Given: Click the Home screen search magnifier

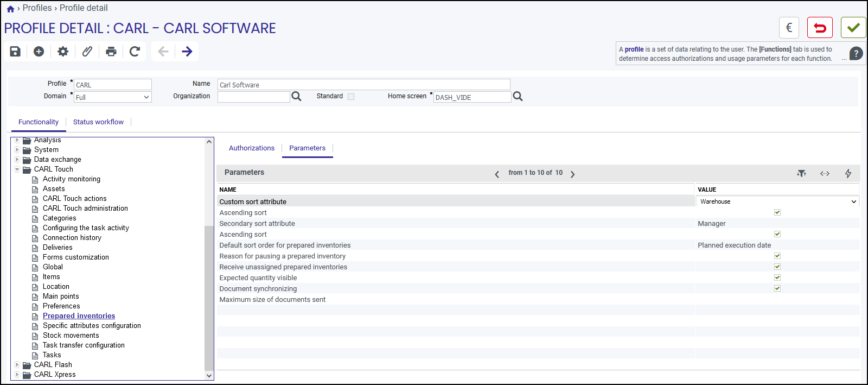Looking at the screenshot, I should (518, 96).
